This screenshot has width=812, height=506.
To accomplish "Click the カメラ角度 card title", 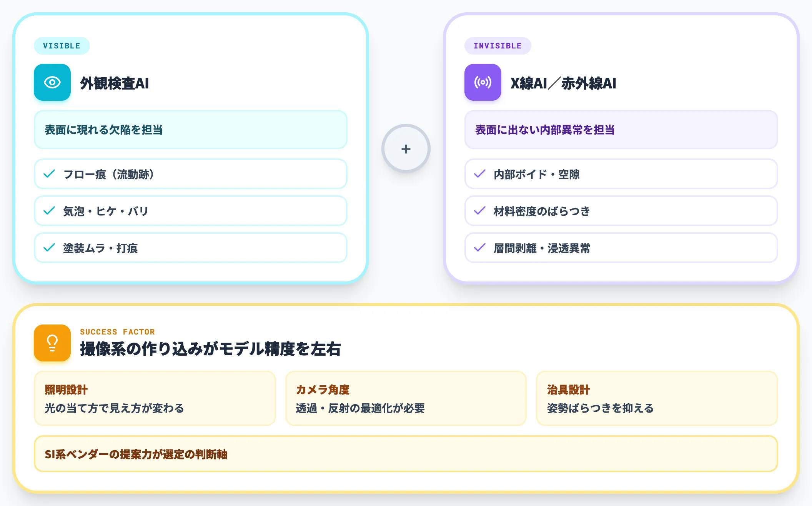I will [x=323, y=389].
